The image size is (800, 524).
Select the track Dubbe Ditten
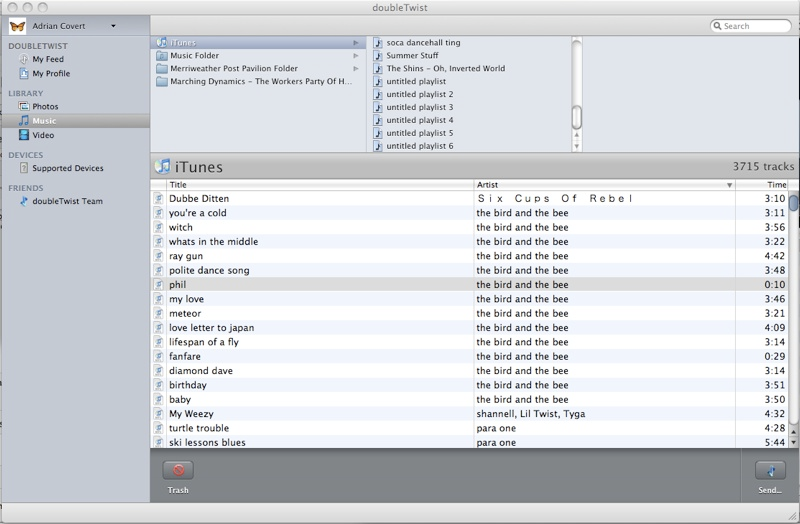coord(469,198)
